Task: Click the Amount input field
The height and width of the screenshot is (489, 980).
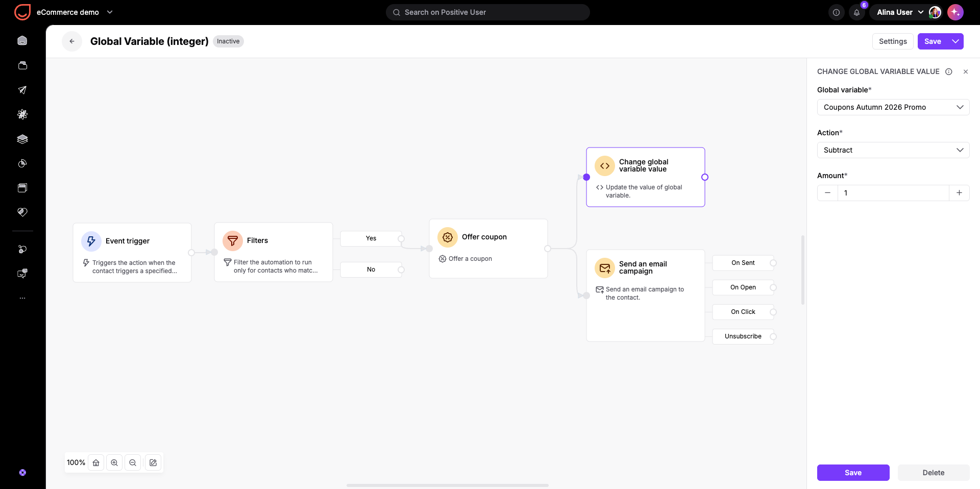Action: pos(893,193)
